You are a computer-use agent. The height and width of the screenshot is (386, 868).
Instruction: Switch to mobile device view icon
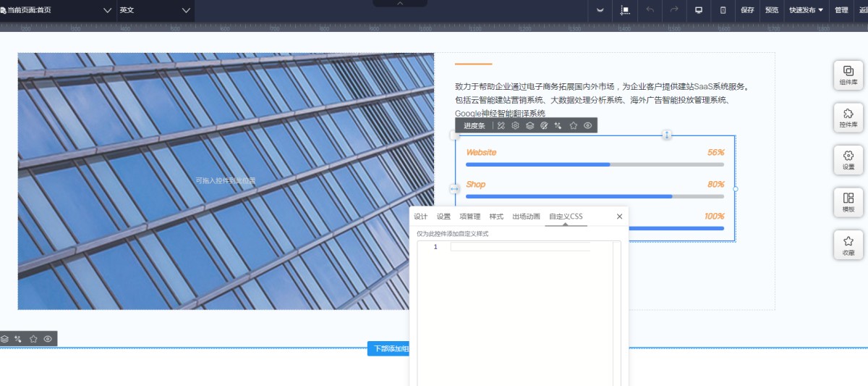pyautogui.click(x=723, y=10)
